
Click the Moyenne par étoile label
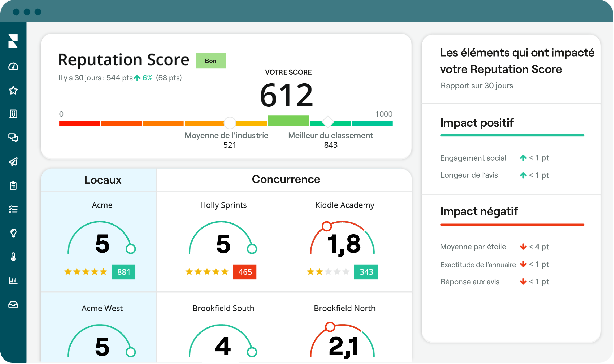point(474,247)
